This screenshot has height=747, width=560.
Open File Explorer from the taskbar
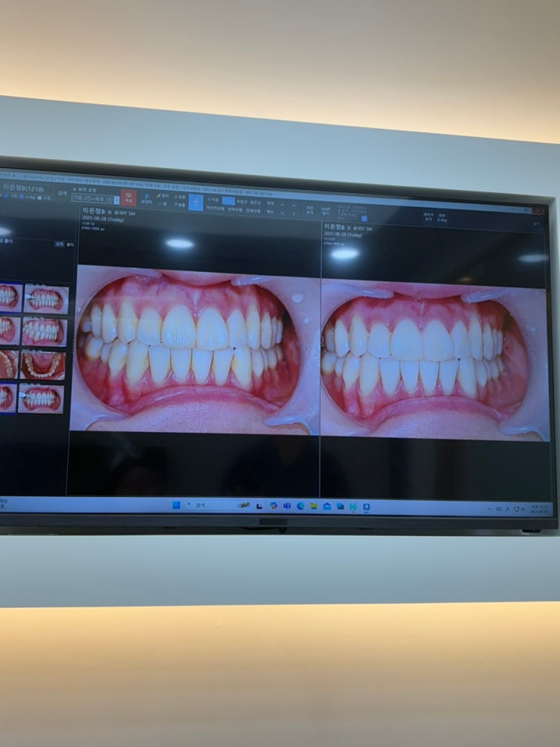(314, 507)
